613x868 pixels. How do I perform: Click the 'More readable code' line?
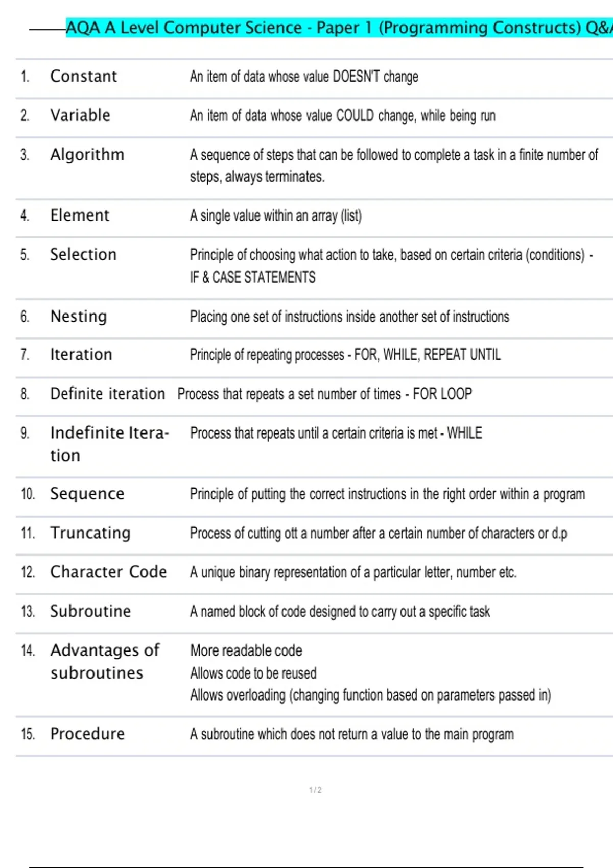[246, 651]
